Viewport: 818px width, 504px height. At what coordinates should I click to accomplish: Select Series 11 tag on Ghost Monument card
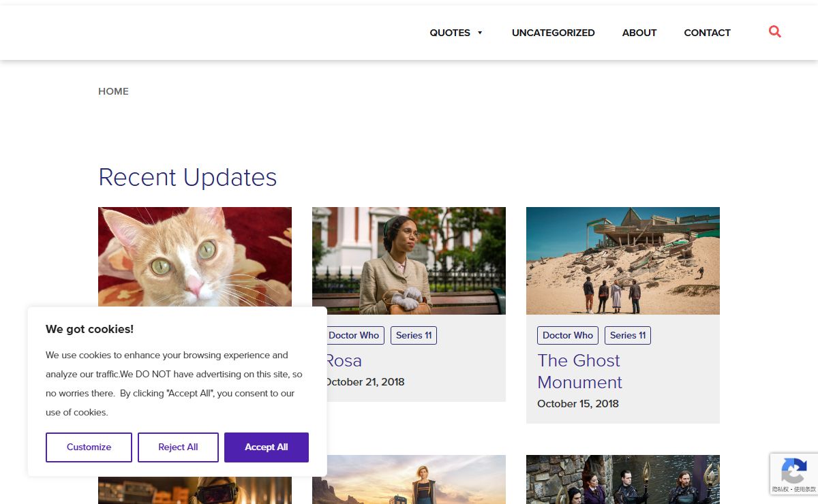click(628, 335)
